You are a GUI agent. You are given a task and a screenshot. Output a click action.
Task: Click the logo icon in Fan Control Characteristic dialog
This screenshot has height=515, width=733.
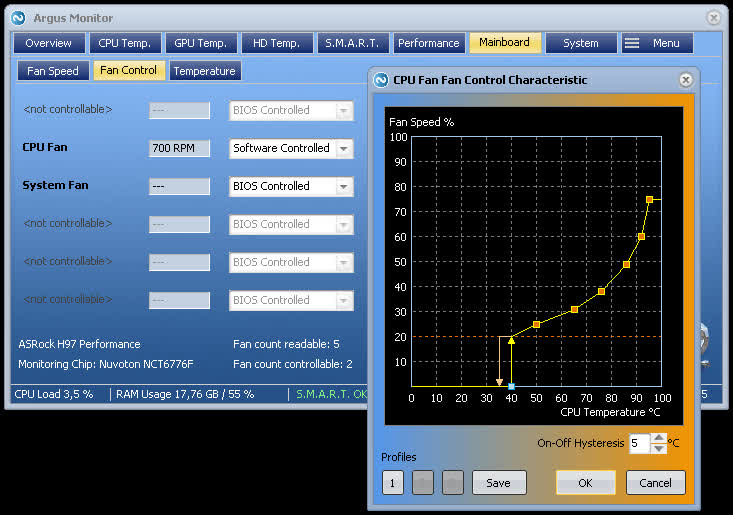(x=381, y=80)
